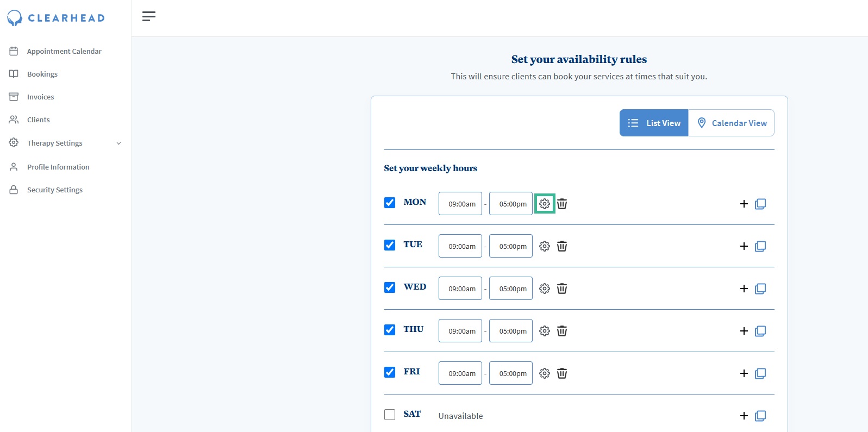Select the List View tab
The width and height of the screenshot is (868, 432).
(654, 123)
